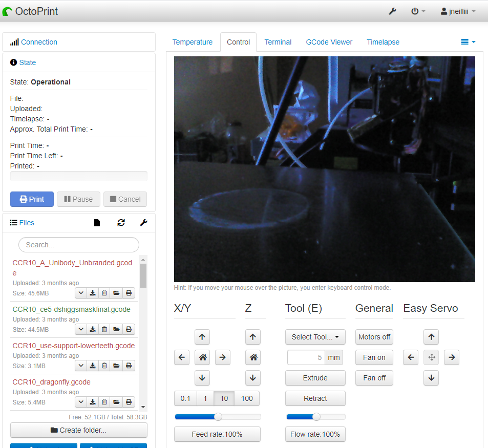Delete CCR10_ce5-dshiggsmaskfinal.gcode
Viewport: 488px width, 448px height.
104,329
